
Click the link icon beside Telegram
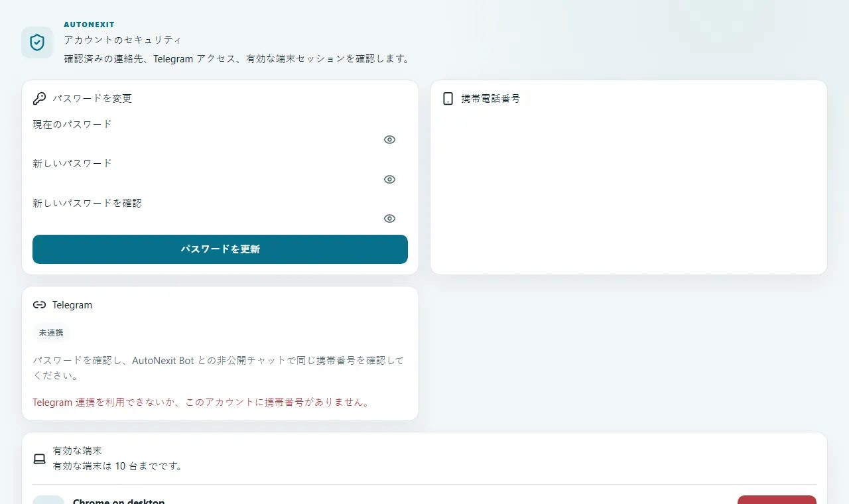point(39,305)
